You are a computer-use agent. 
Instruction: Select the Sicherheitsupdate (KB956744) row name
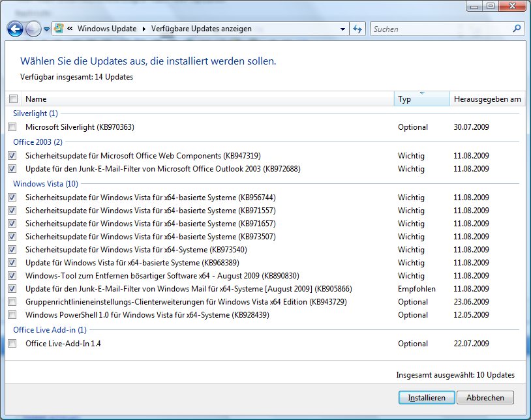pos(151,198)
